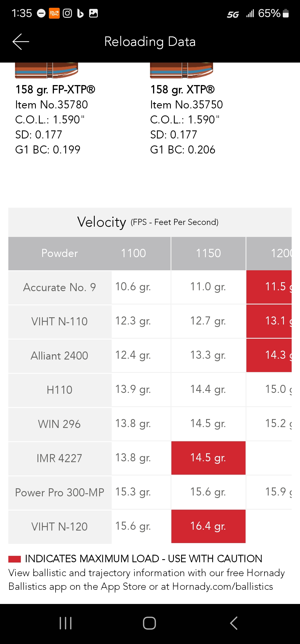Tap the Bing notification icon

[x=80, y=13]
